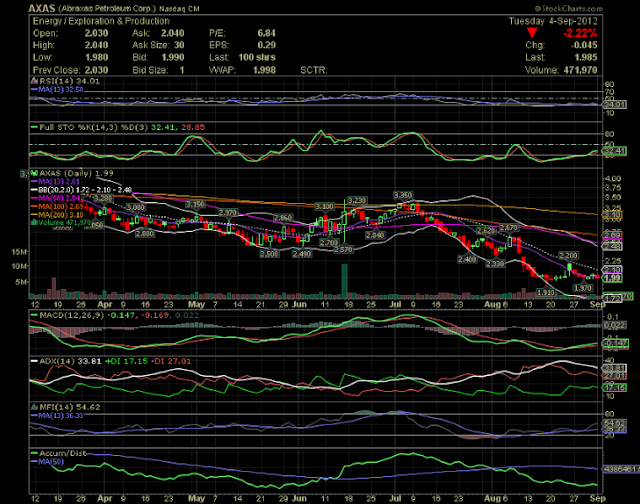
Task: Click the green line marker before Full STO
Action: 35,127
